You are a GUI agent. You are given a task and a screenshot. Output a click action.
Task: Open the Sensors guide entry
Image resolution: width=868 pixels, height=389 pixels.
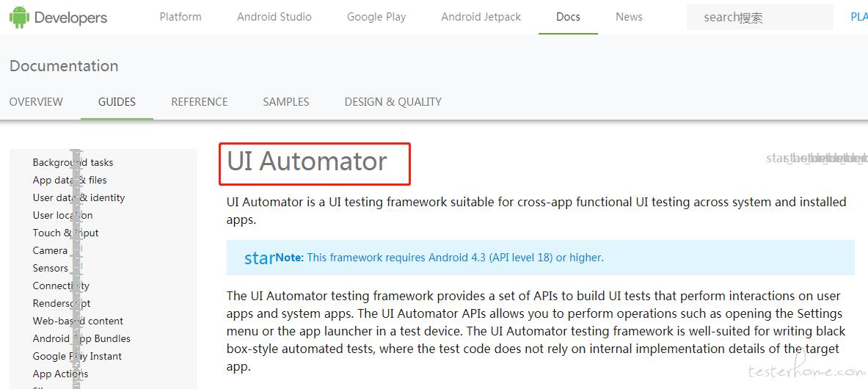[x=51, y=268]
